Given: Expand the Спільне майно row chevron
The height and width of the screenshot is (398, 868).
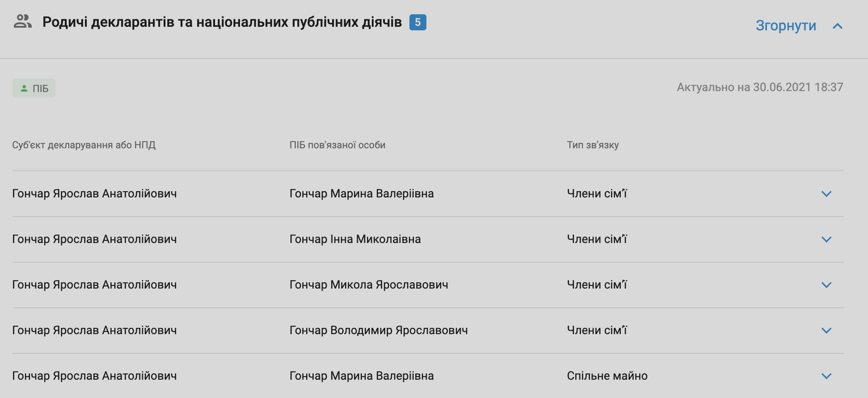Looking at the screenshot, I should click(x=826, y=376).
